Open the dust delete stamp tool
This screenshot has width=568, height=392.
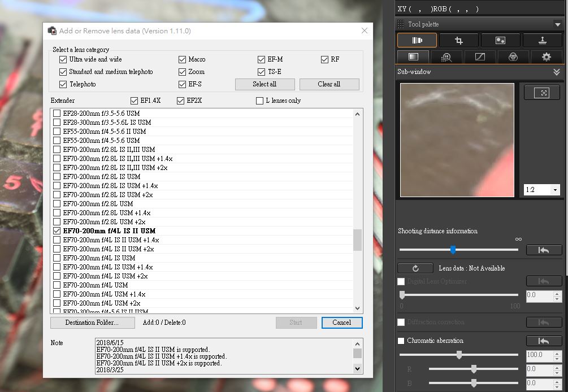(541, 40)
